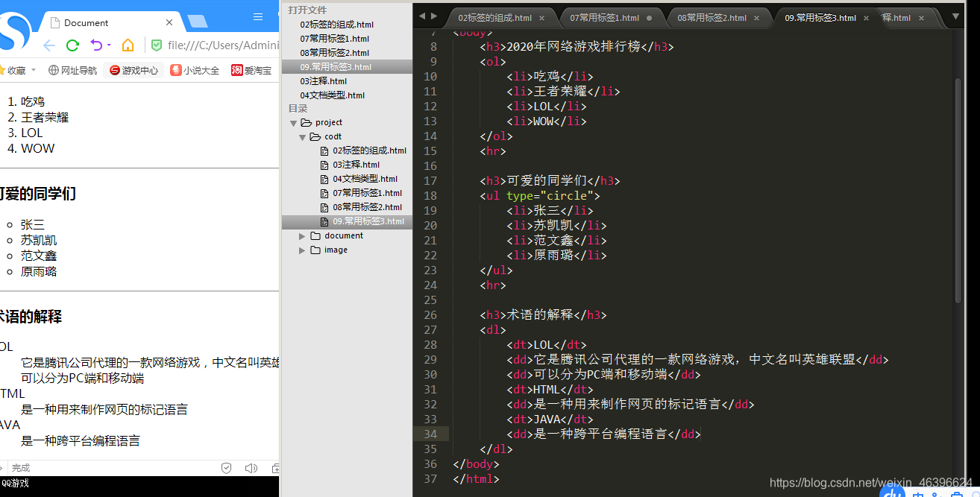Go to browser home with the orange house icon
980x497 pixels.
tap(128, 45)
